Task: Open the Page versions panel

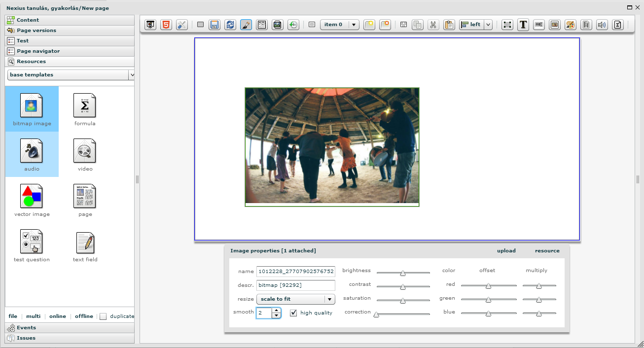Action: [x=36, y=31]
